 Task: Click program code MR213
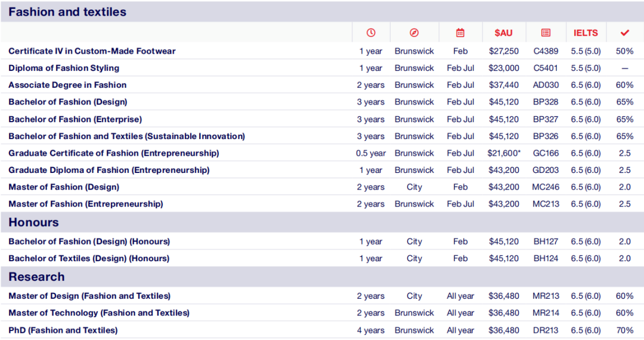pos(546,296)
